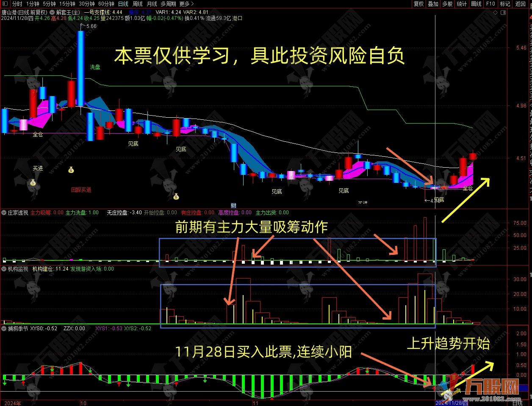Click the 量242375 volume readout
Image resolution: width=532 pixels, height=406 pixels.
(112, 18)
